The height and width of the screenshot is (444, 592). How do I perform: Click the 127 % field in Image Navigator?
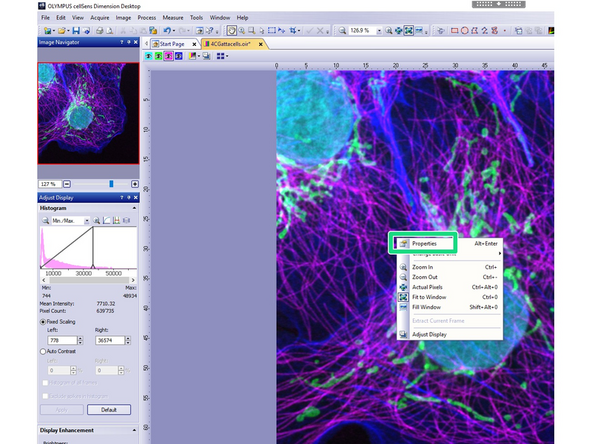pos(50,184)
